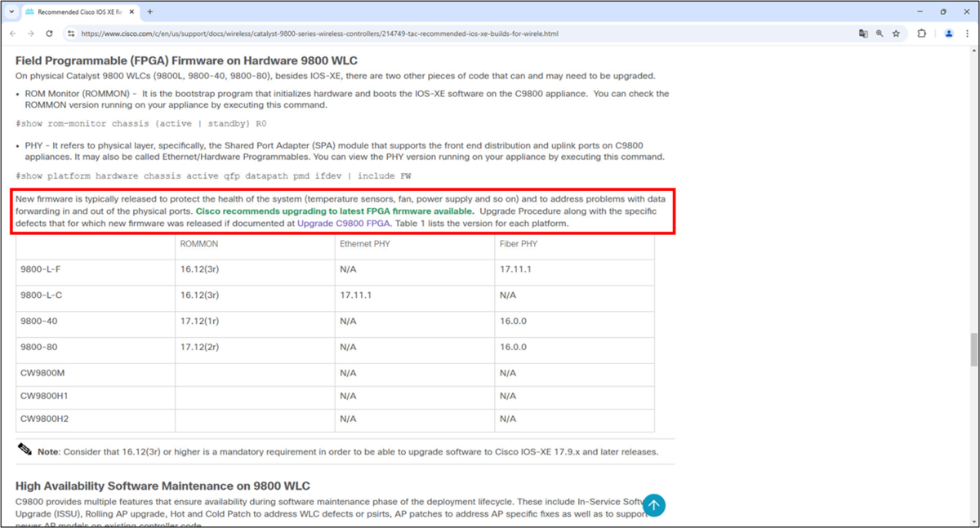The height and width of the screenshot is (528, 980).
Task: Click inside the URL address bar
Action: (457, 33)
